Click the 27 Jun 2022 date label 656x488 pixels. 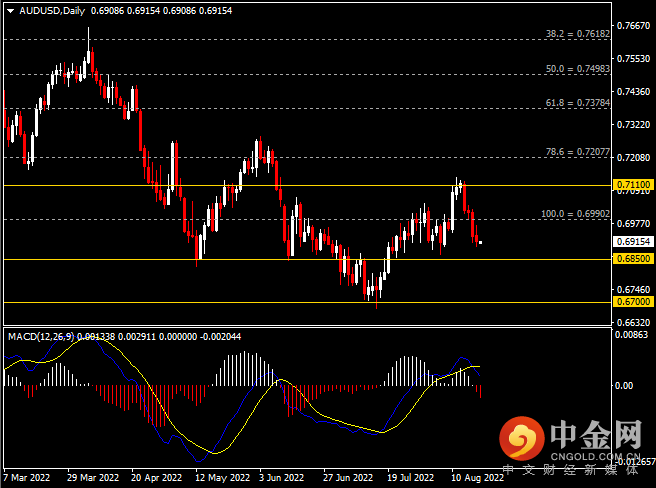pos(348,478)
